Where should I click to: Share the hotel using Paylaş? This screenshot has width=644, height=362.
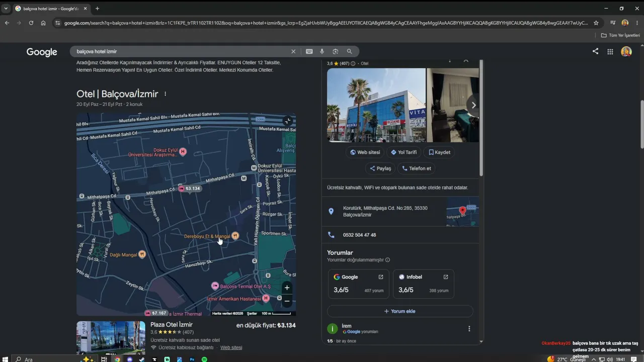coord(380,168)
